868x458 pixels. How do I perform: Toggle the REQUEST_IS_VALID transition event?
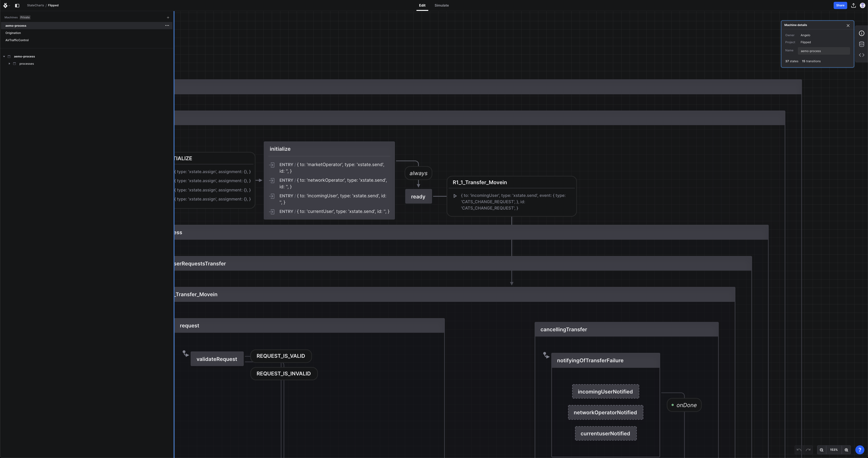[x=281, y=356]
